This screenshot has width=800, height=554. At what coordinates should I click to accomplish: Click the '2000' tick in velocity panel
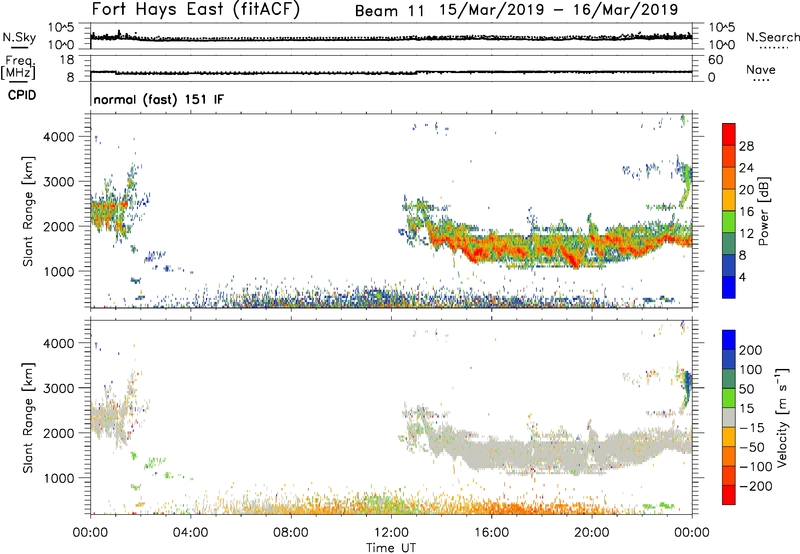click(59, 433)
